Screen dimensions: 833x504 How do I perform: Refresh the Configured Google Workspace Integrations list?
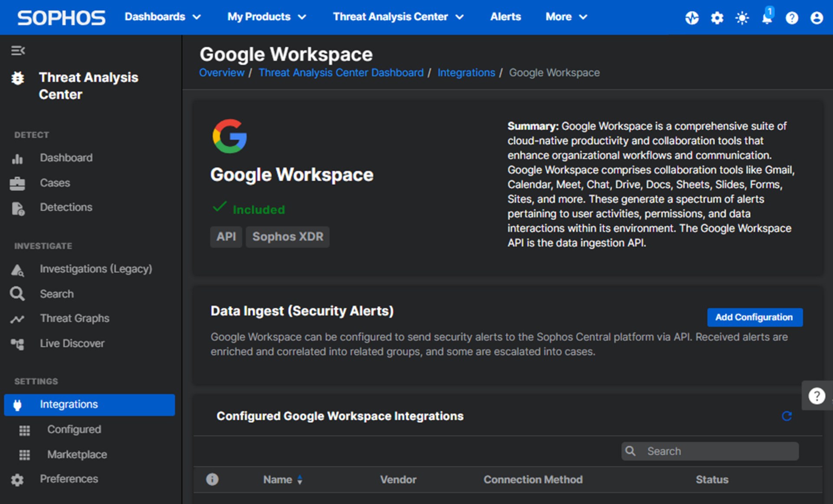pos(787,416)
